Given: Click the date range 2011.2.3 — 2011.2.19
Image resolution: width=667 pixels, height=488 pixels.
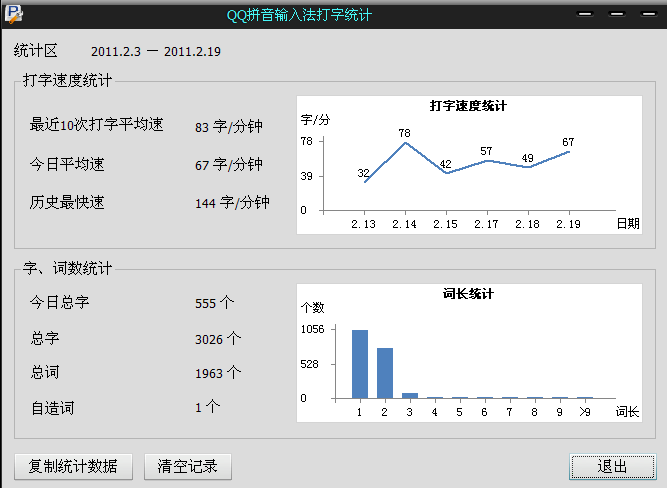Looking at the screenshot, I should (x=156, y=51).
